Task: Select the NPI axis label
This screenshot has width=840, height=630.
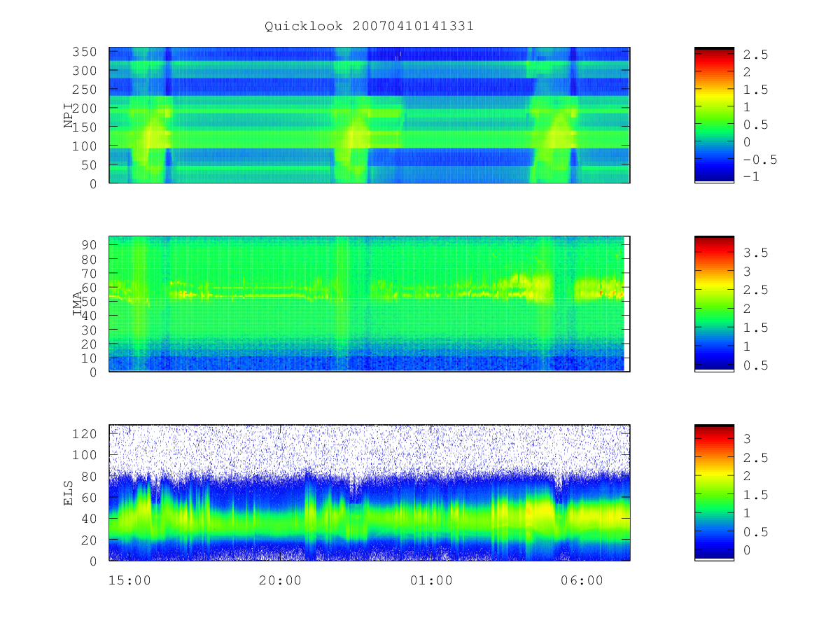Action: click(x=69, y=115)
